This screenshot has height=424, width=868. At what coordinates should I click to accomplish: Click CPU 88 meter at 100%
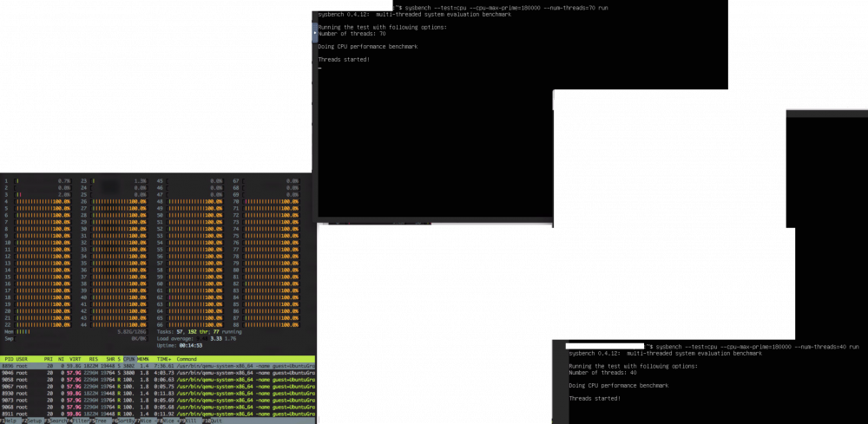pos(266,325)
